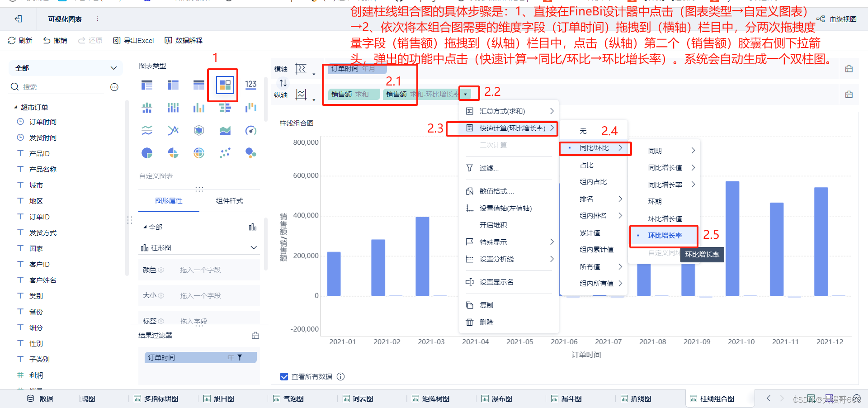Switch to the 图形属性 tab
Screen dimensions: 868x408
[169, 201]
